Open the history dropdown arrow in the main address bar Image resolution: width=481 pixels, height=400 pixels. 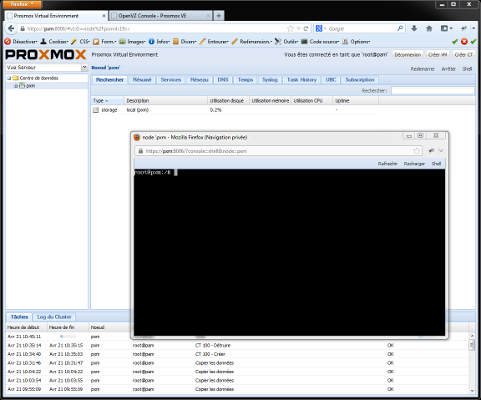point(299,29)
